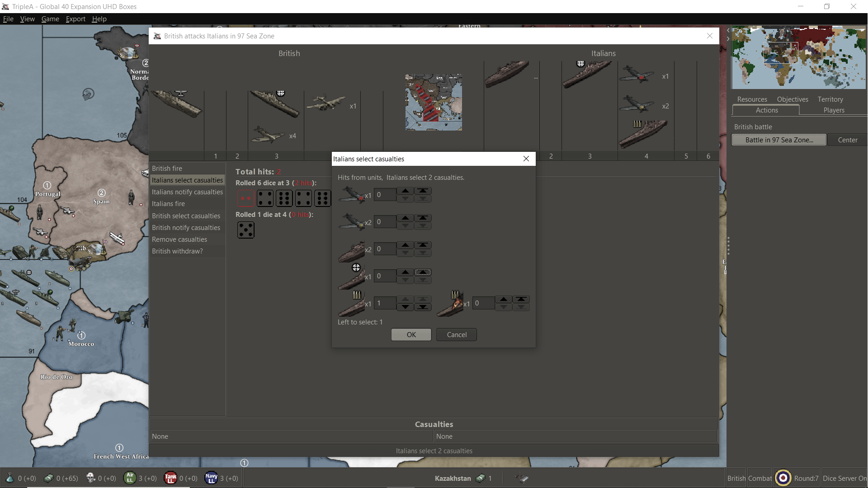The width and height of the screenshot is (868, 488).
Task: Switch to the Resources tab
Action: click(x=752, y=99)
